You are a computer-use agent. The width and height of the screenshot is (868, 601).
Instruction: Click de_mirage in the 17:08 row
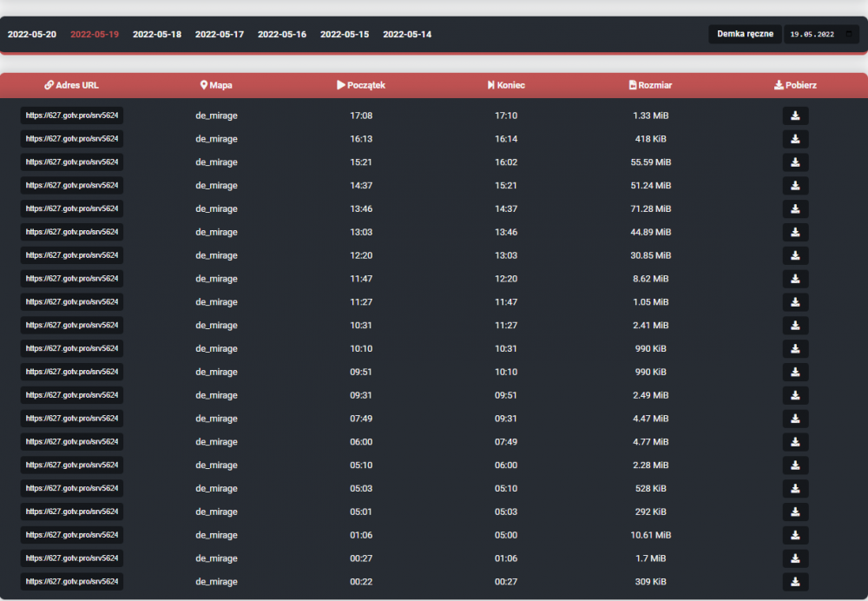tap(216, 116)
